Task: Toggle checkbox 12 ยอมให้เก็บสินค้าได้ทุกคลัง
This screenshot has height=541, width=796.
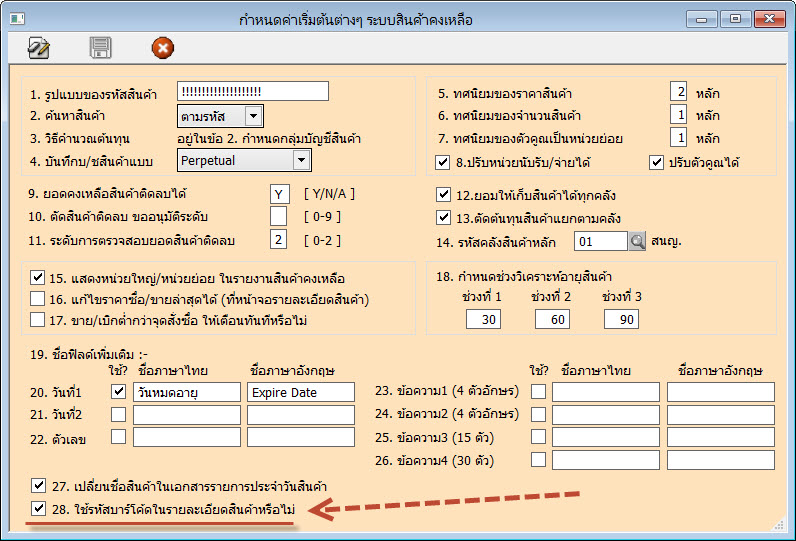Action: [443, 194]
